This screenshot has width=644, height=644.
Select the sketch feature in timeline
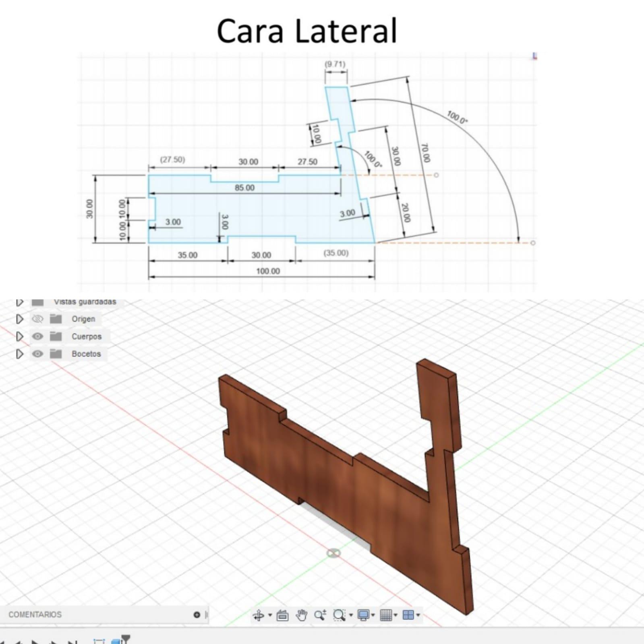pos(99,641)
